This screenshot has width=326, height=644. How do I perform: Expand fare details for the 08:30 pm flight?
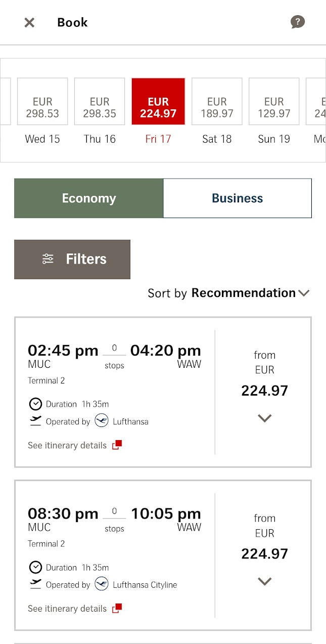click(x=264, y=581)
